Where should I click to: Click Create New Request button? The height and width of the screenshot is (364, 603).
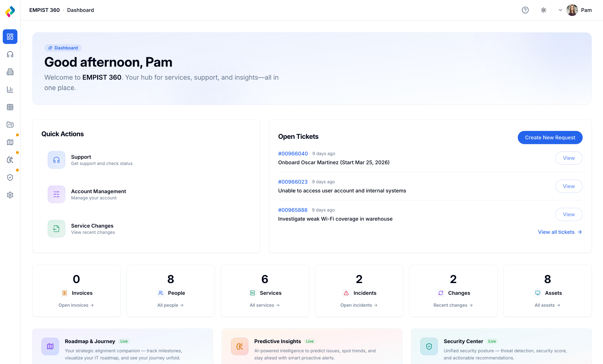point(550,138)
